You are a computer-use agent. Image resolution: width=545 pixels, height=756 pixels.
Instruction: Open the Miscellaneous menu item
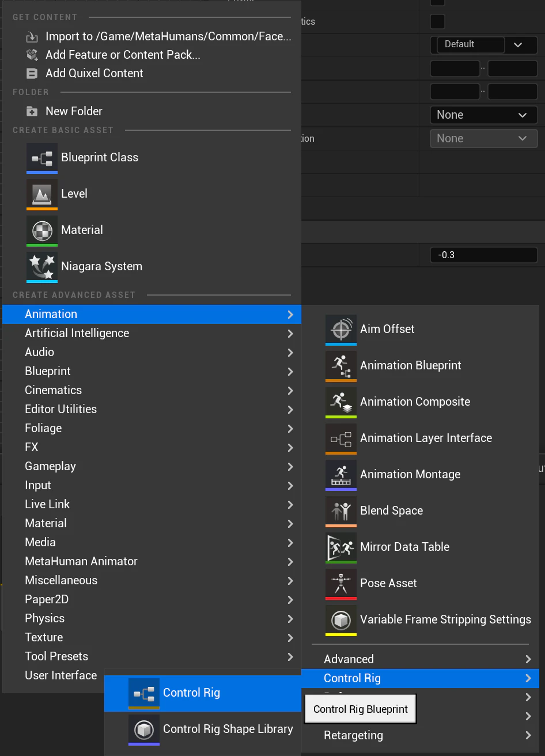[x=152, y=581]
